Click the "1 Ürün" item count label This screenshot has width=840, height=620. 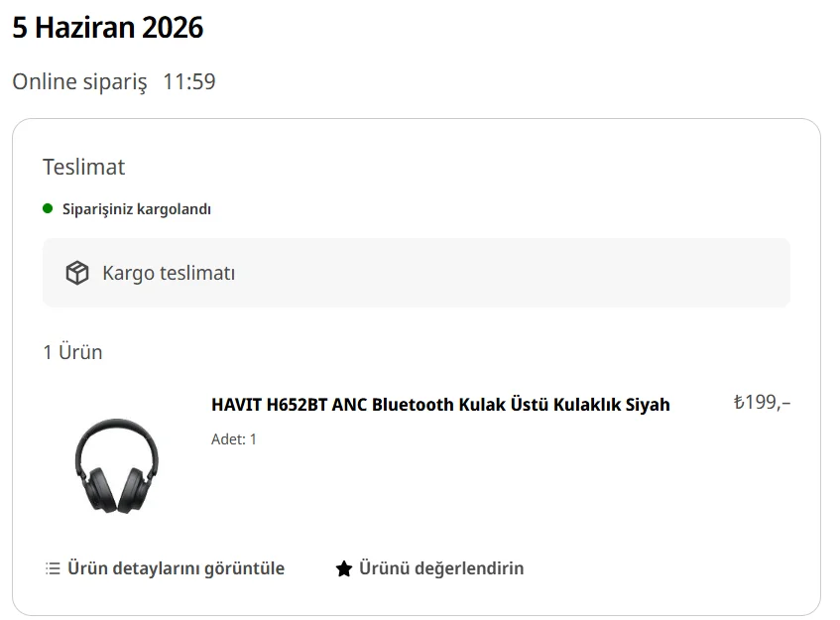pos(72,352)
